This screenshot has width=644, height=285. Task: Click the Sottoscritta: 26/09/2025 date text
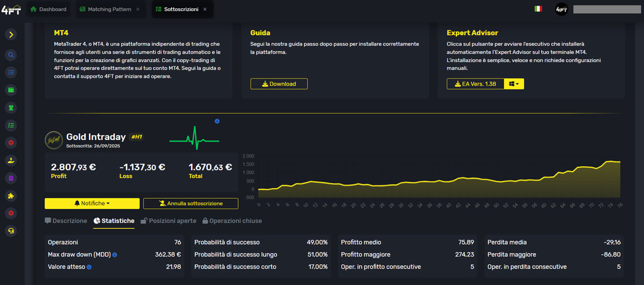tap(93, 146)
